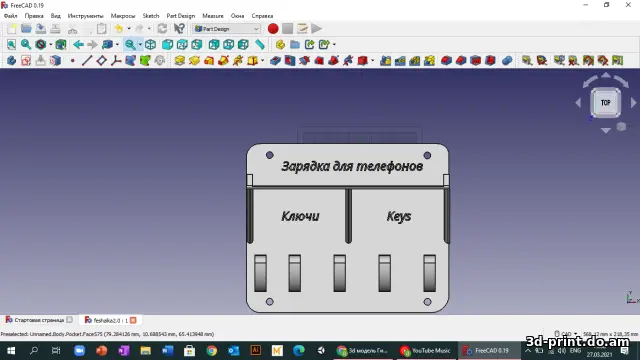Click Create sketch icon
The image size is (640, 360).
coord(26,61)
